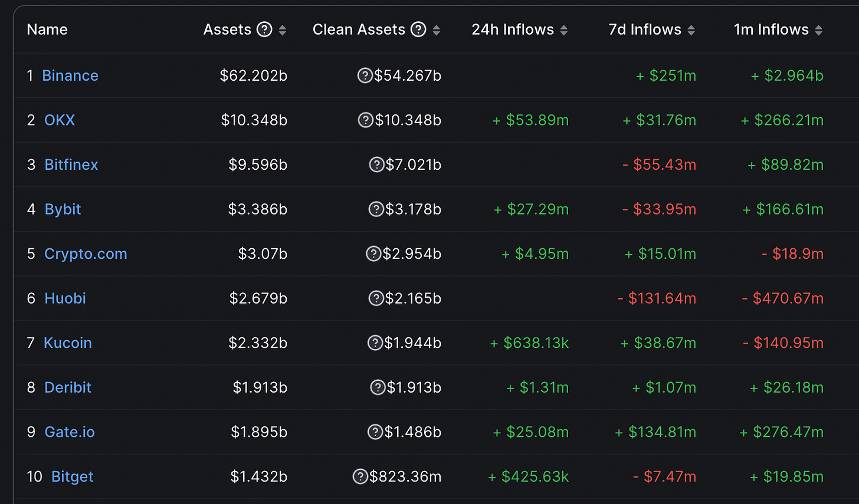
Task: Select Gate.io 1m inflow + $276.47m
Action: [782, 432]
